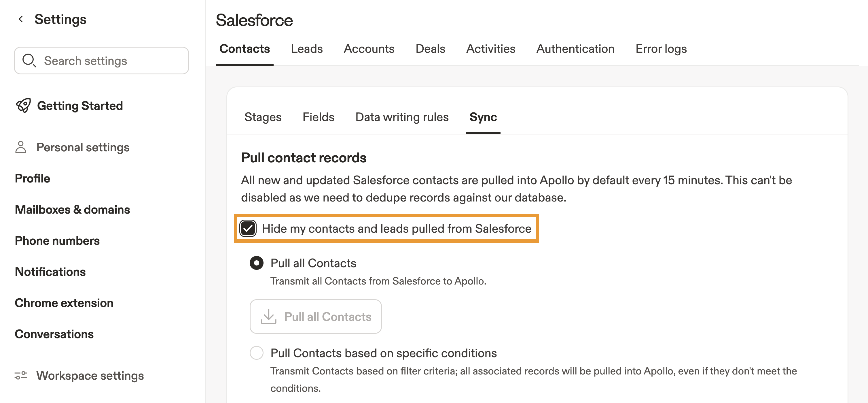Viewport: 868px width, 403px height.
Task: Uncheck Hide my contacts and leads checkbox
Action: point(248,228)
